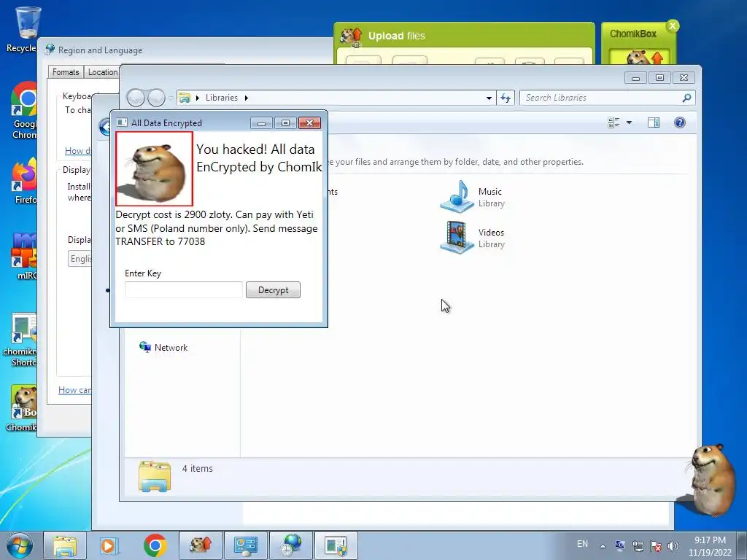Click the Control Panel taskbar button
Image resolution: width=747 pixels, height=560 pixels.
point(246,545)
